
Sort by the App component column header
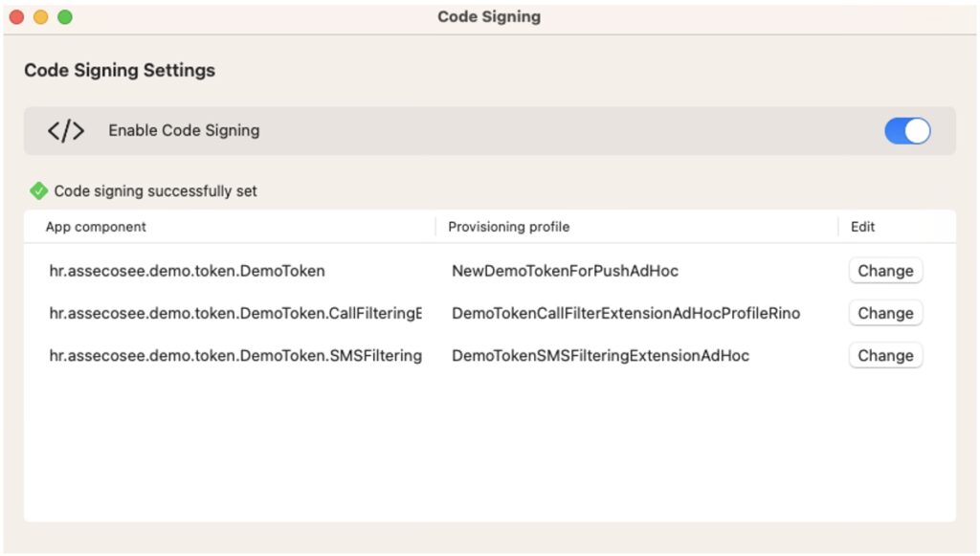(x=96, y=227)
